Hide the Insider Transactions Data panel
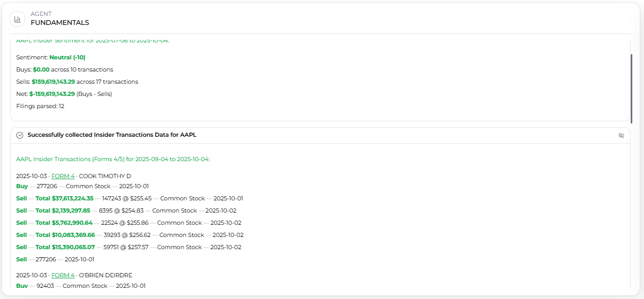 621,135
